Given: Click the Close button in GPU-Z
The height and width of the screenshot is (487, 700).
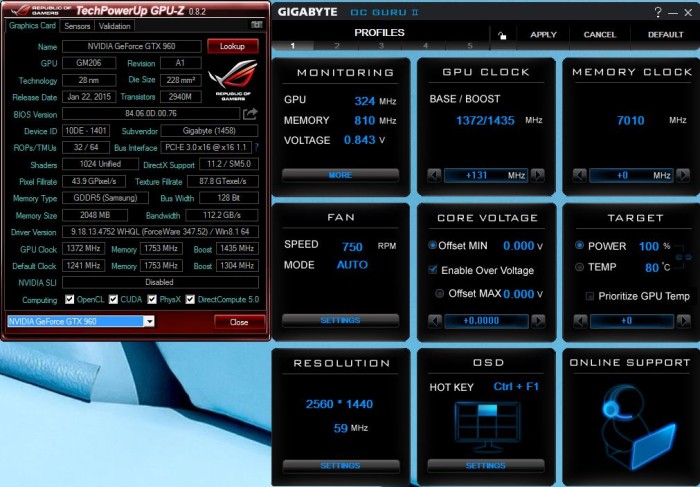Looking at the screenshot, I should (239, 322).
